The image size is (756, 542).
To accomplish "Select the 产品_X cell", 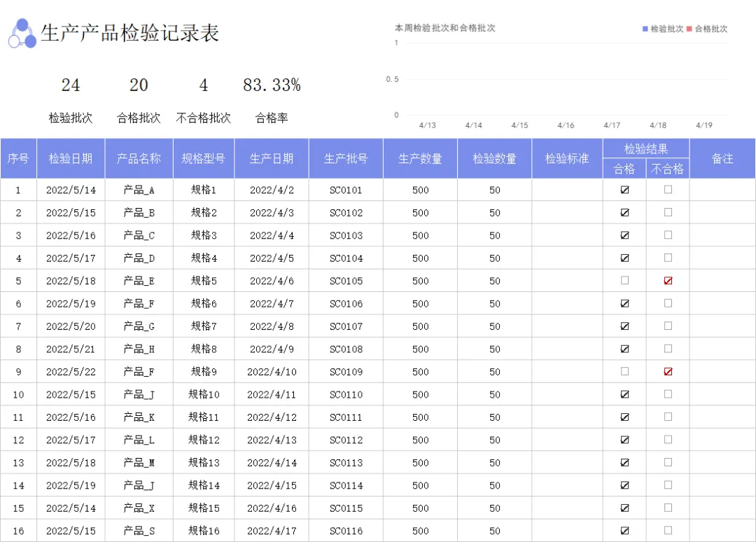I will click(139, 508).
